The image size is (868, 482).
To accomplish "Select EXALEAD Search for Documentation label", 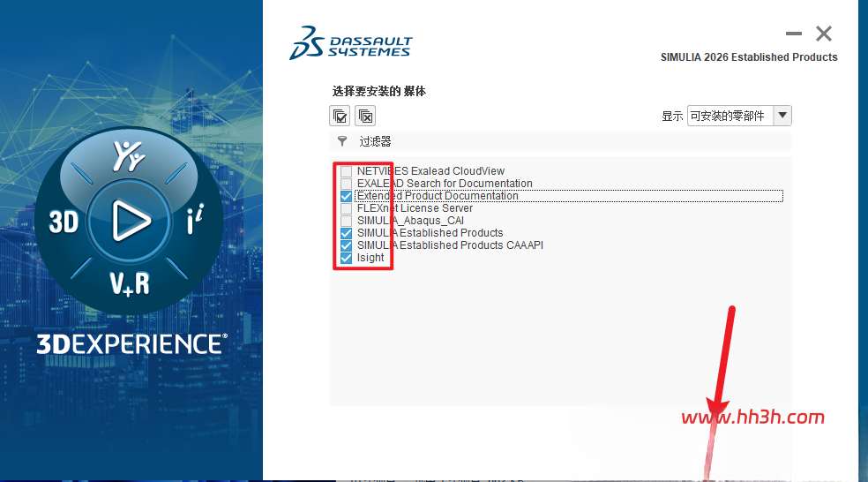I will [x=445, y=184].
